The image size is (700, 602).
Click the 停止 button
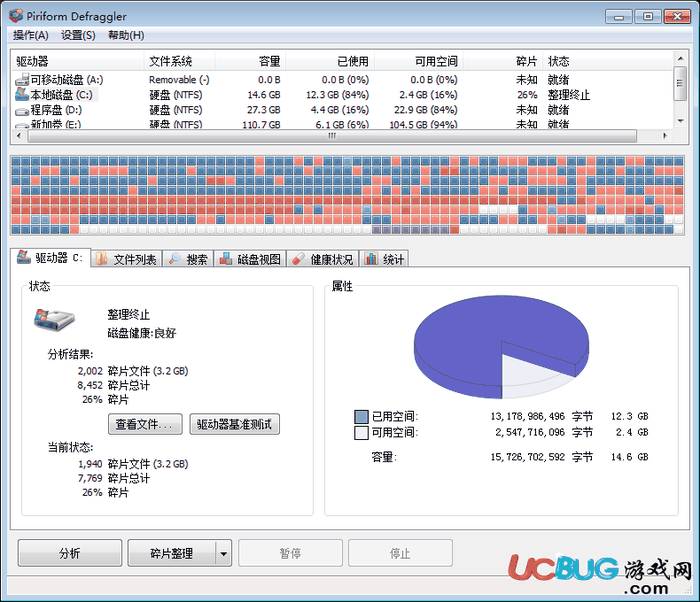point(400,553)
